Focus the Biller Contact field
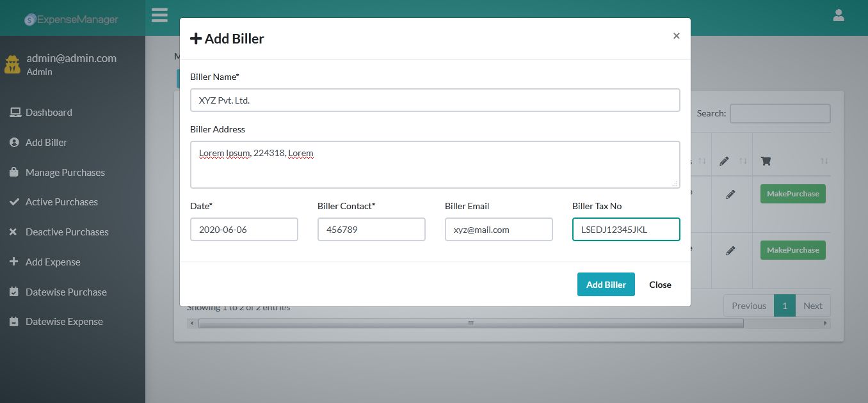The height and width of the screenshot is (403, 868). click(x=371, y=229)
